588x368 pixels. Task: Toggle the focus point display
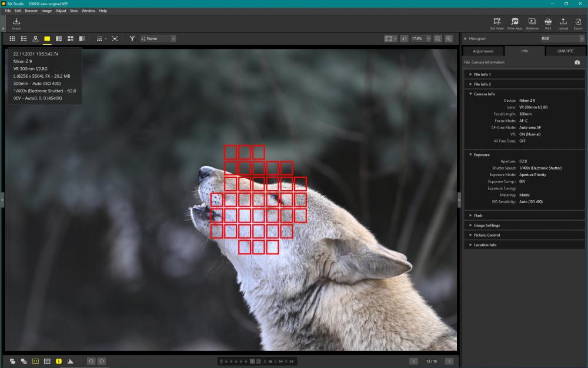point(35,362)
